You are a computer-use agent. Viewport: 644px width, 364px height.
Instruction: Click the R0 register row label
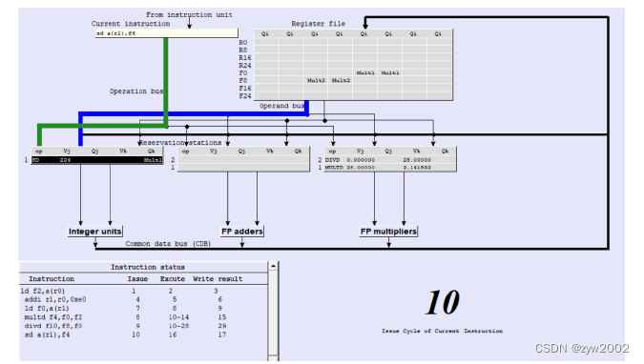click(x=243, y=43)
